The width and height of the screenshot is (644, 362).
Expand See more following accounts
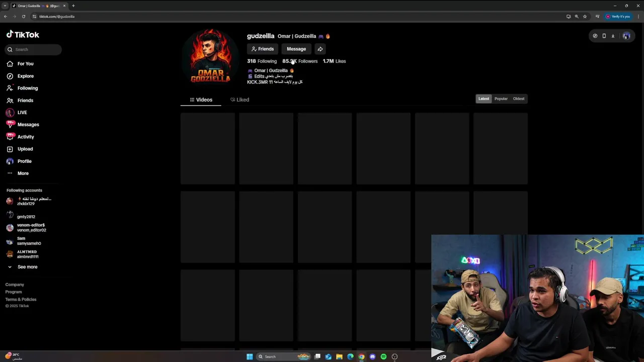click(x=23, y=267)
